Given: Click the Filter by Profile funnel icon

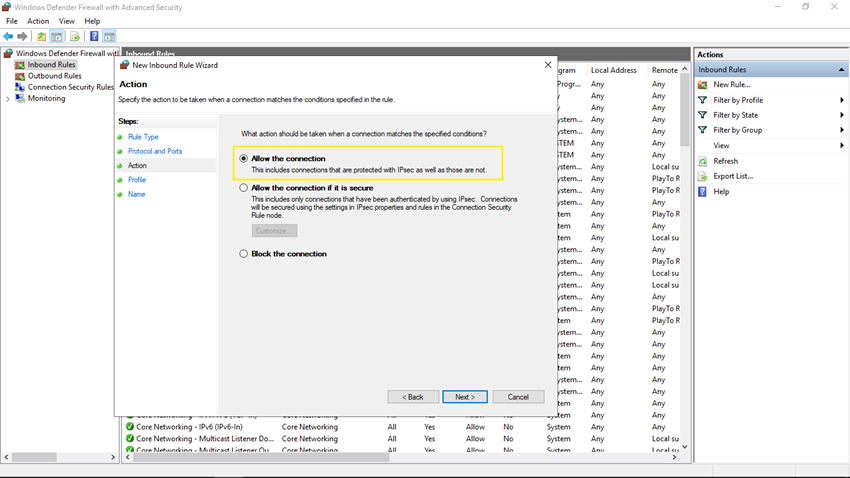Looking at the screenshot, I should (x=703, y=100).
